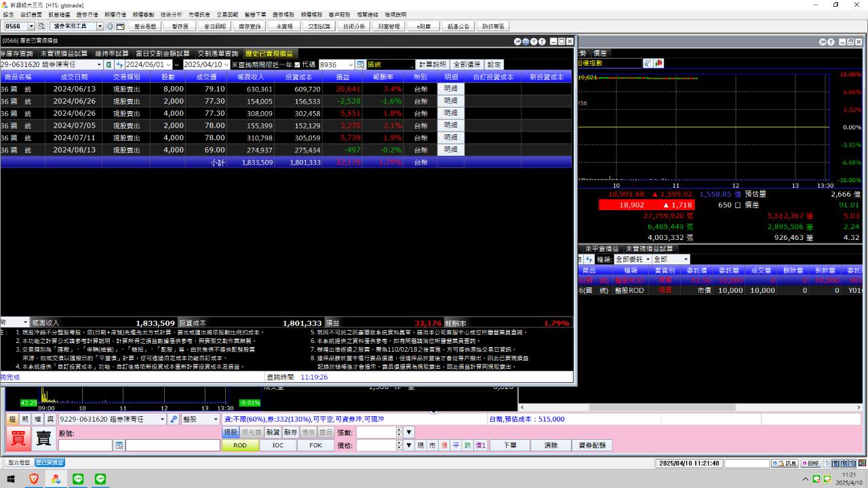This screenshot has height=488, width=868.
Task: Toggle the stock code (代碼) filter checkbox
Action: [x=296, y=64]
